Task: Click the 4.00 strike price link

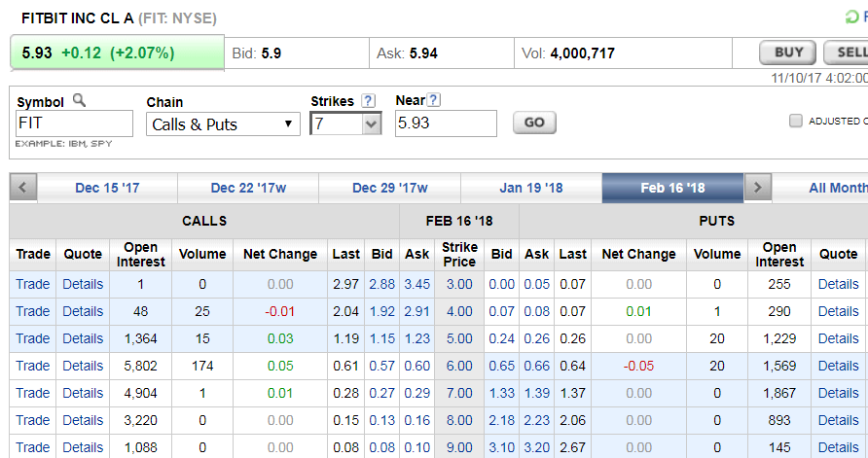Action: 459,311
